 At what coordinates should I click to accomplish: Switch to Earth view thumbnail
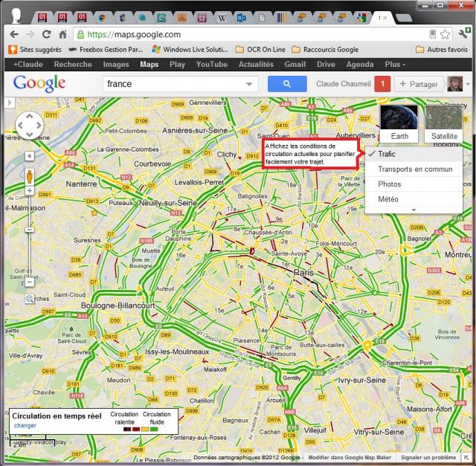point(399,123)
